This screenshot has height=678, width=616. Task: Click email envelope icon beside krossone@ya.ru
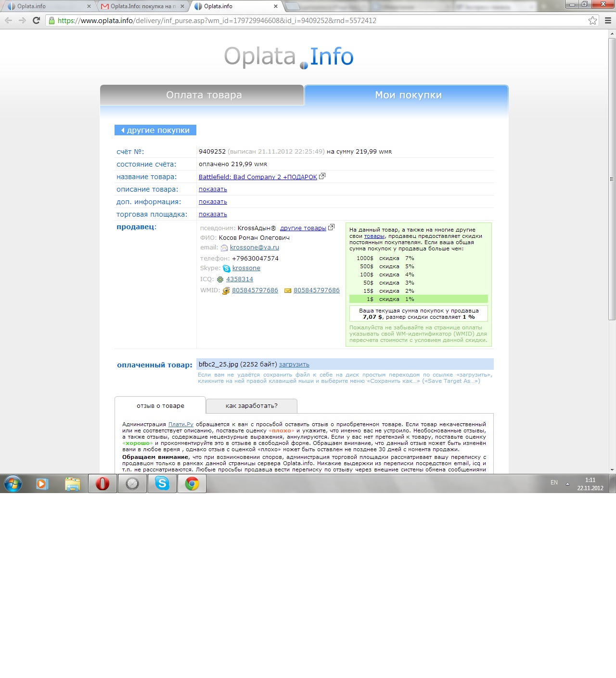[224, 248]
